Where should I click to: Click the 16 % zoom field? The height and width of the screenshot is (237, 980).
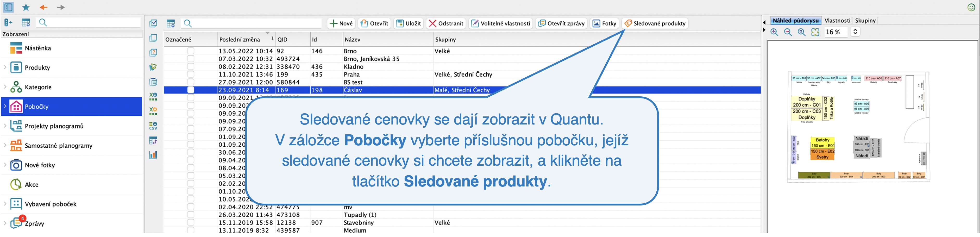[x=836, y=32]
